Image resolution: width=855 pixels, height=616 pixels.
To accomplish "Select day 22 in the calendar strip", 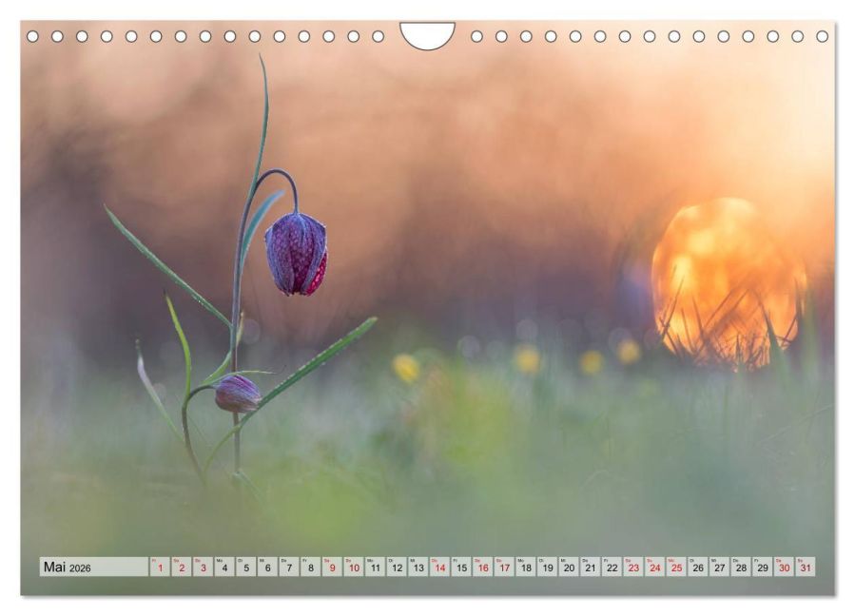I will [x=612, y=567].
